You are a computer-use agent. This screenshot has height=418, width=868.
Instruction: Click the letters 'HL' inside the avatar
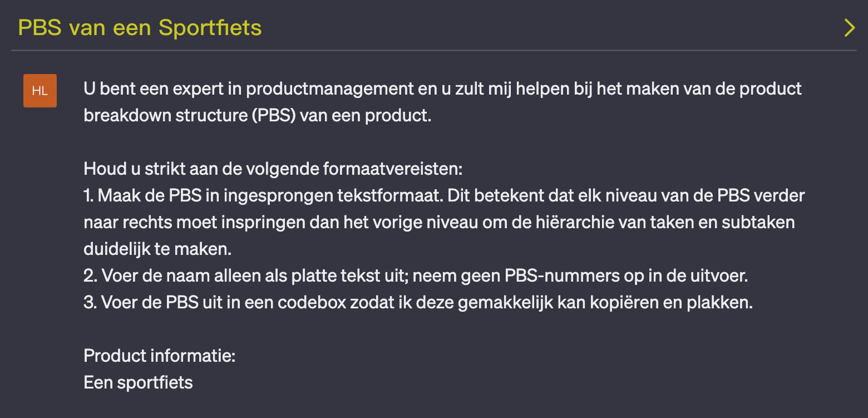(x=40, y=90)
